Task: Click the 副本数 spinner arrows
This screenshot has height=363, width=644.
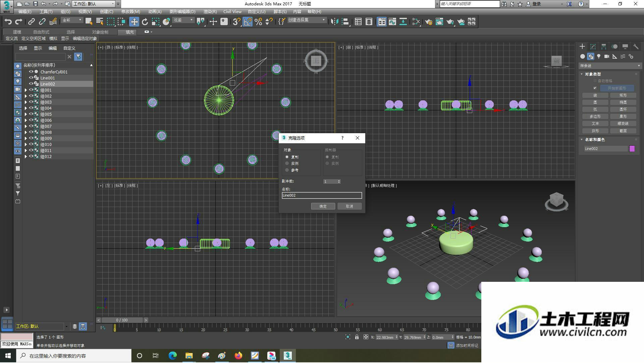Action: pos(339,182)
